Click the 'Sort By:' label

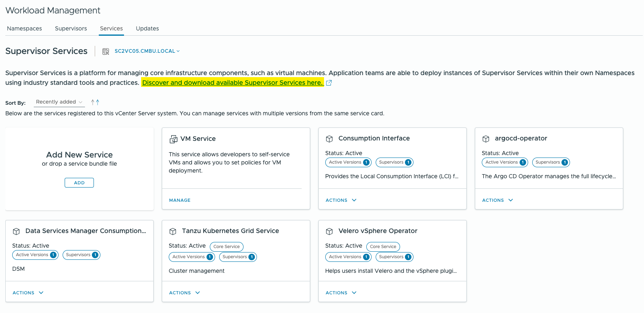(x=15, y=103)
